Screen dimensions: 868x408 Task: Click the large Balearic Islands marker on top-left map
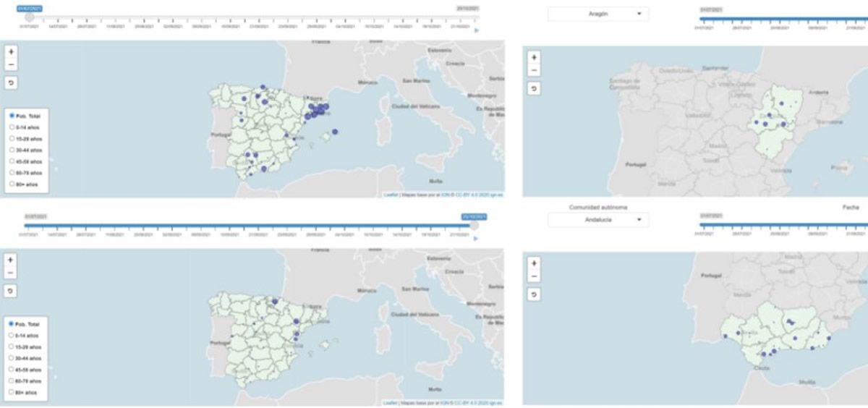[335, 132]
